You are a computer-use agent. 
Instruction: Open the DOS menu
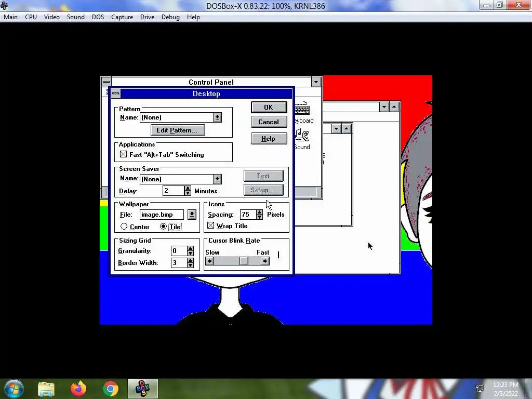pyautogui.click(x=98, y=17)
